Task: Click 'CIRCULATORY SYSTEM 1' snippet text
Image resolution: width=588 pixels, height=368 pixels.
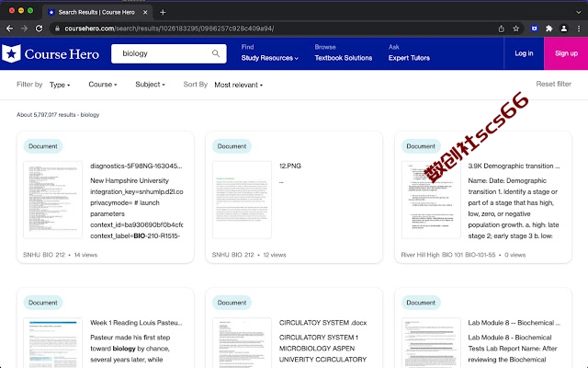Action: coord(319,338)
